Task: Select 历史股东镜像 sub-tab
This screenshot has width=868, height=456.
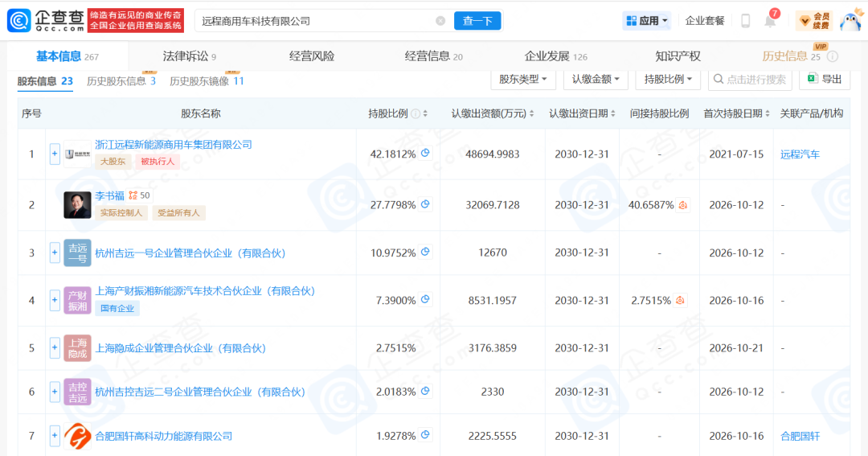Action: click(x=207, y=81)
